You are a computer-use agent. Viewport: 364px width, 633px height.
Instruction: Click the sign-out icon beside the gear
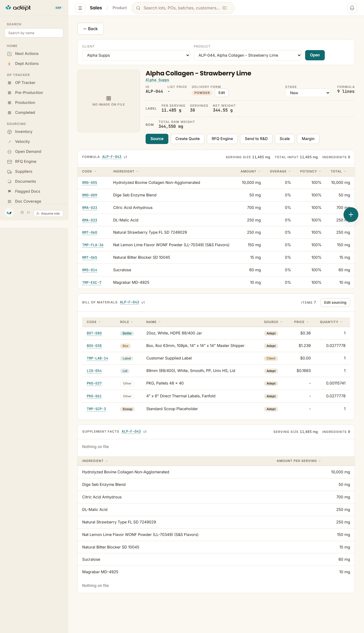click(x=28, y=213)
